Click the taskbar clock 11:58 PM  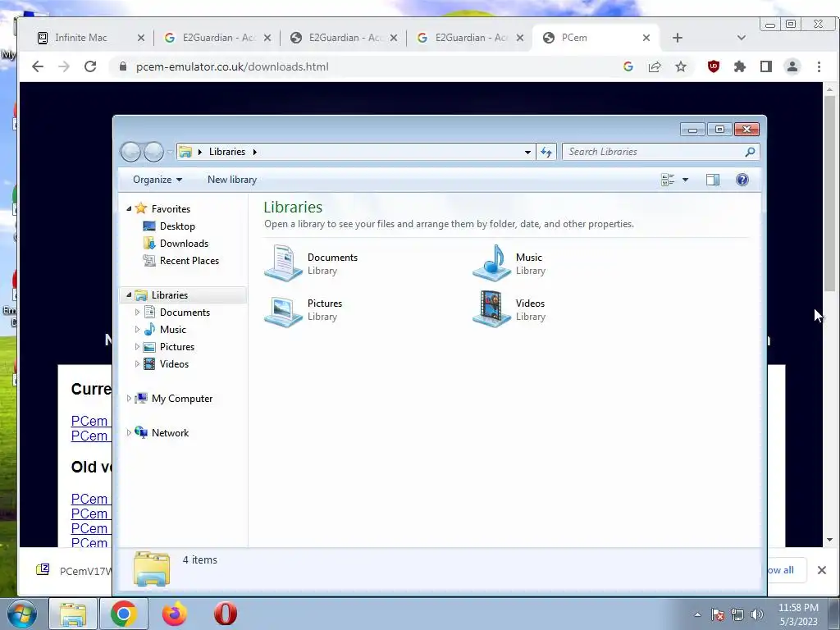click(798, 608)
